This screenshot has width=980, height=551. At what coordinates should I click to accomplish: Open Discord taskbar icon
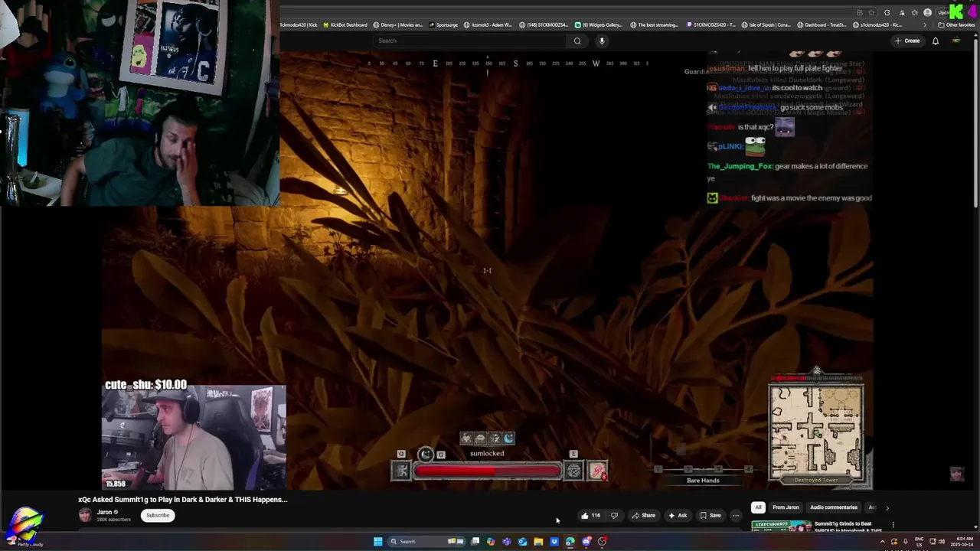[x=586, y=542]
